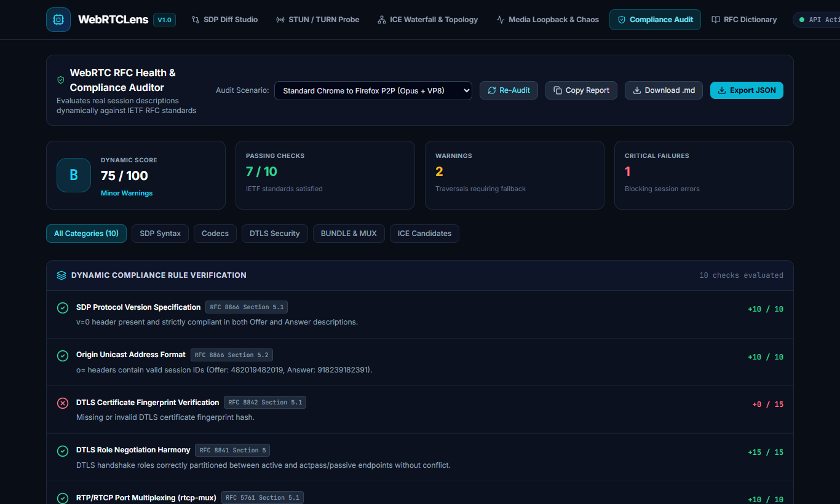The height and width of the screenshot is (504, 840).
Task: Click the Origin Unicast Address pass icon
Action: (x=63, y=356)
